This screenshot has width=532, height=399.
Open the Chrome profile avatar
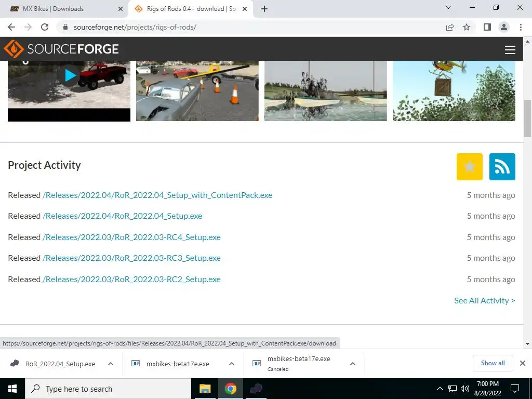coord(504,27)
